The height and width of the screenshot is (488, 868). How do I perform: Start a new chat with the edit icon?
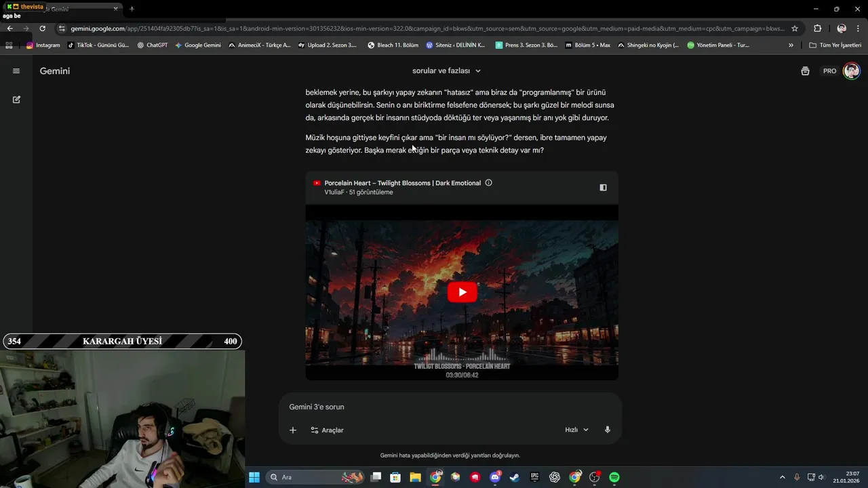pos(16,100)
